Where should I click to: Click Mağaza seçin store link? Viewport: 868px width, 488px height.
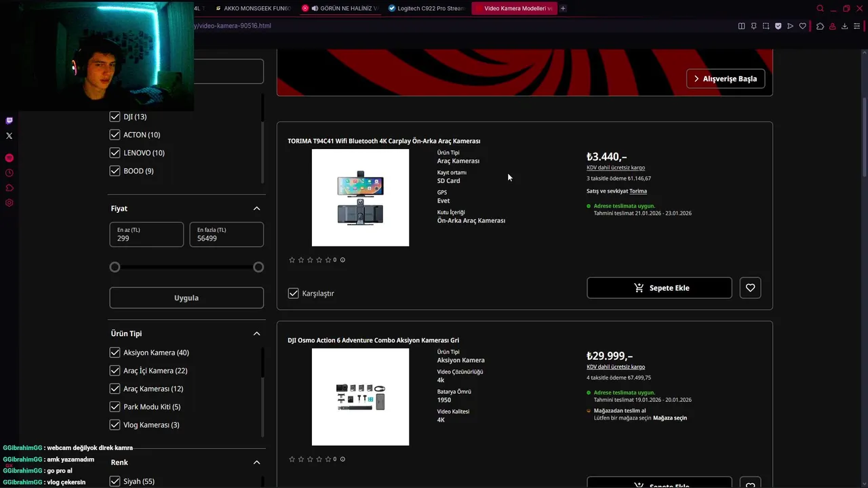click(670, 418)
